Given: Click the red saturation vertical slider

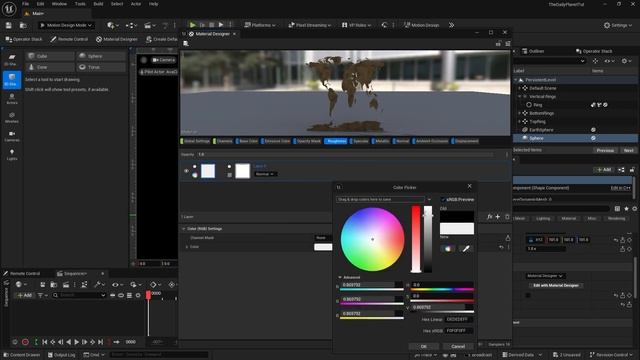Looking at the screenshot, I should click(416, 239).
